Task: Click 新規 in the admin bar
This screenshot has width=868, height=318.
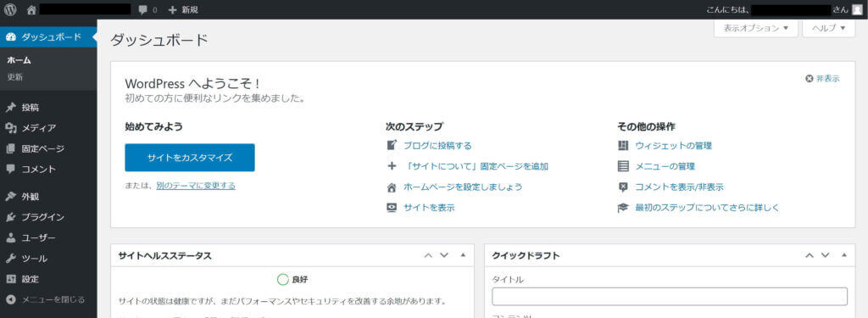Action: [190, 10]
